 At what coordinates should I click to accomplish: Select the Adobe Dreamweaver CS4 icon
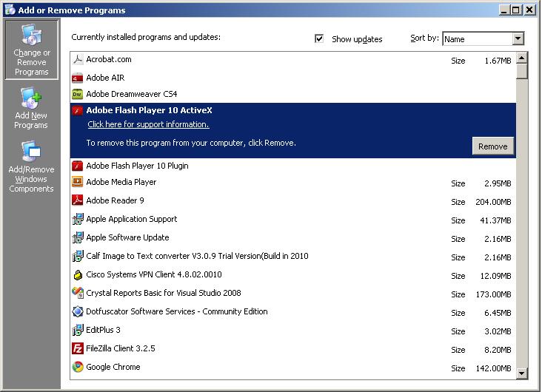point(78,94)
